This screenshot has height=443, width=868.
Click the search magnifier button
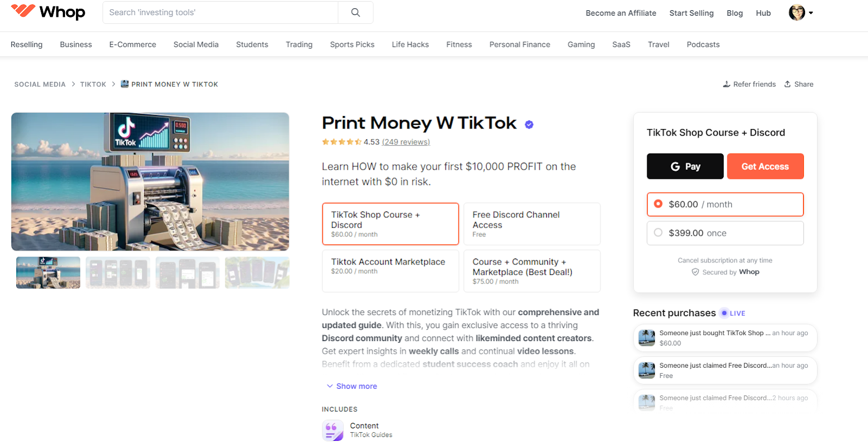point(355,12)
